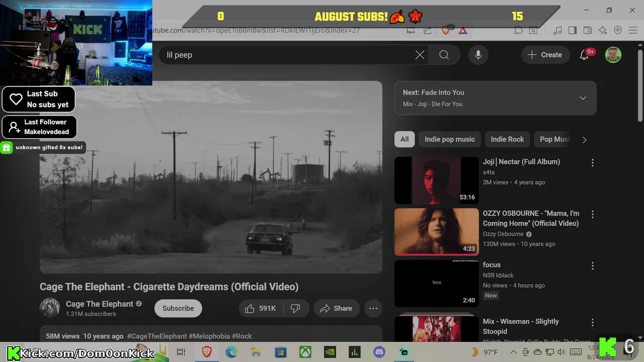Open Ozzy Osbourne Mama I'm Coming Home thumbnail
This screenshot has height=362, width=644.
tap(437, 232)
